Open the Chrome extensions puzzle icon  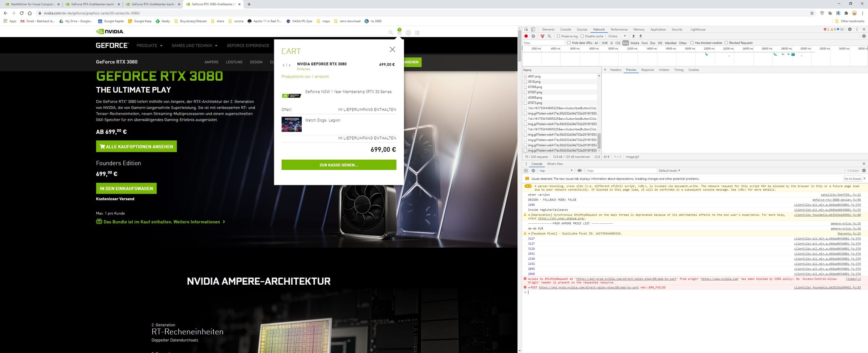coord(846,13)
